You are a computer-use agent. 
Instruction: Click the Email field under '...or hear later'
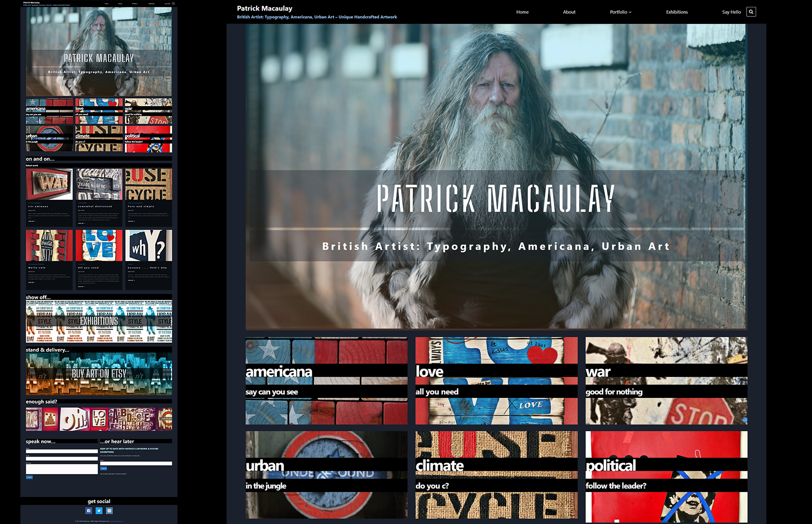(136, 463)
